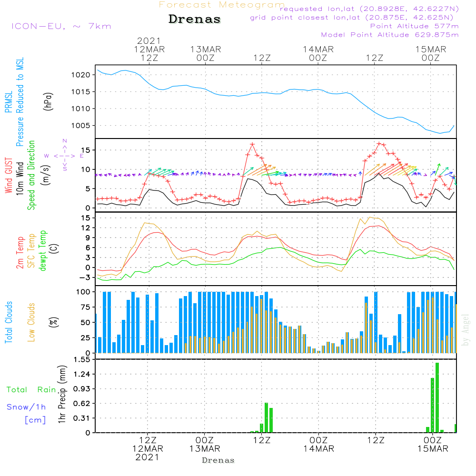Viewport: 476px width, 476px height.
Task: Click the '10m Wind' black axis label
Action: point(20,178)
